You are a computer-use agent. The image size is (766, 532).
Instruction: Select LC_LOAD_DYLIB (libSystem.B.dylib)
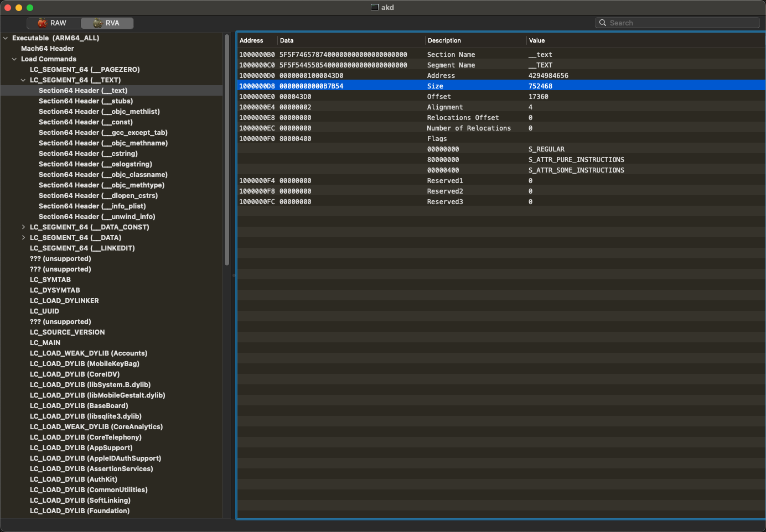pos(90,385)
